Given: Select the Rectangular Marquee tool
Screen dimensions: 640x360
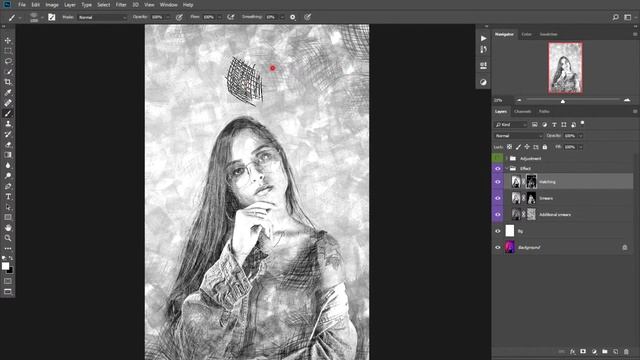Looking at the screenshot, I should (8, 51).
